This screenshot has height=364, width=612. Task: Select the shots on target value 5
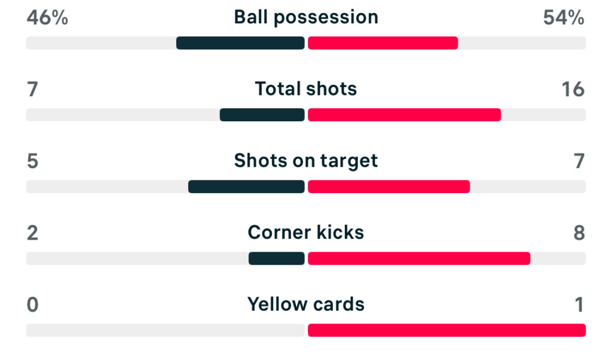click(32, 161)
